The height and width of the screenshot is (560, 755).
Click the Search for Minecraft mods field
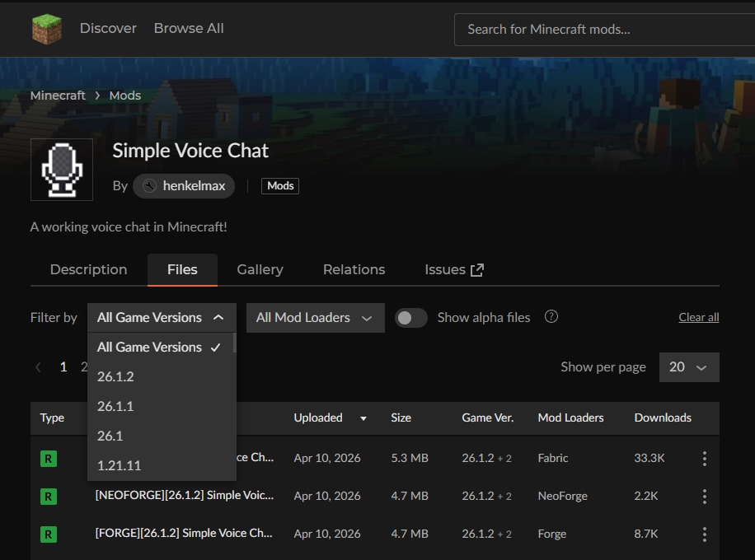[603, 29]
